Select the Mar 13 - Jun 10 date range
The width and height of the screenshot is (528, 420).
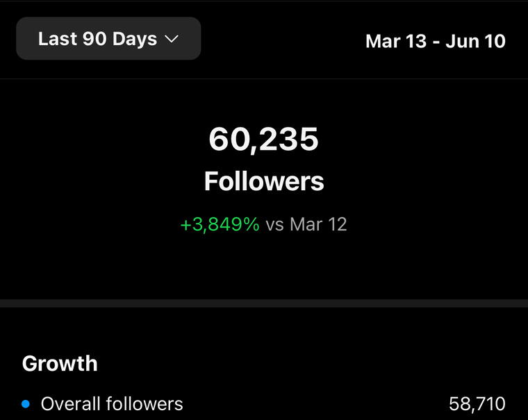[435, 41]
